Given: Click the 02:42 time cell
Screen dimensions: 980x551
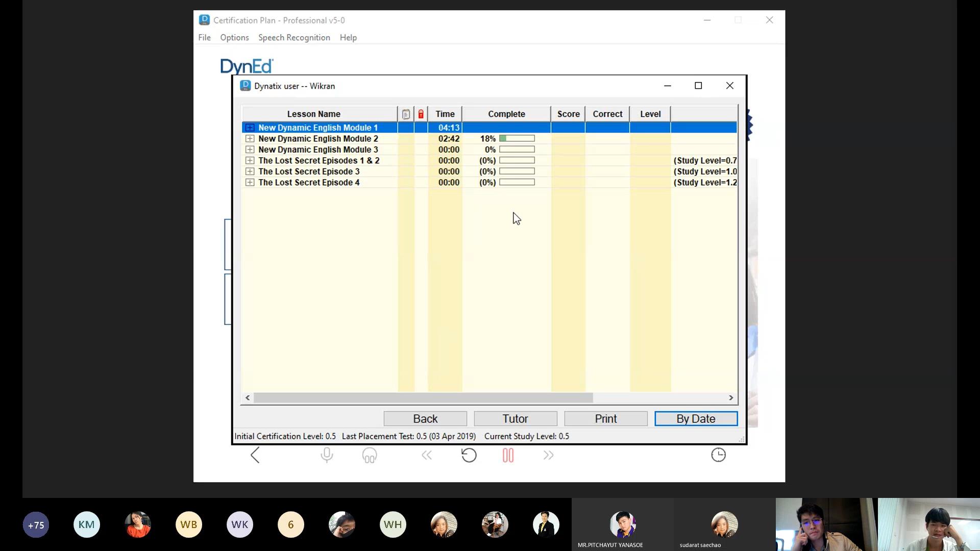Looking at the screenshot, I should 449,139.
